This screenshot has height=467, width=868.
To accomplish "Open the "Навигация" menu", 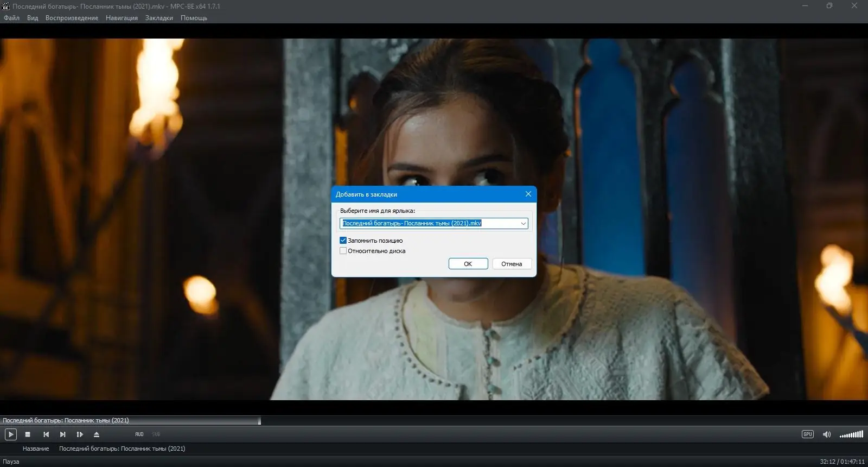I will 122,18.
